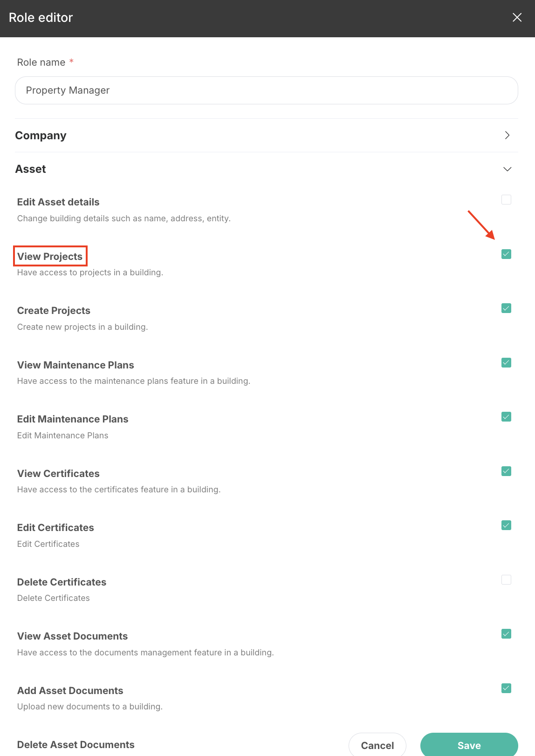Image resolution: width=535 pixels, height=756 pixels.
Task: Uncheck the View Certificates permission
Action: 506,471
